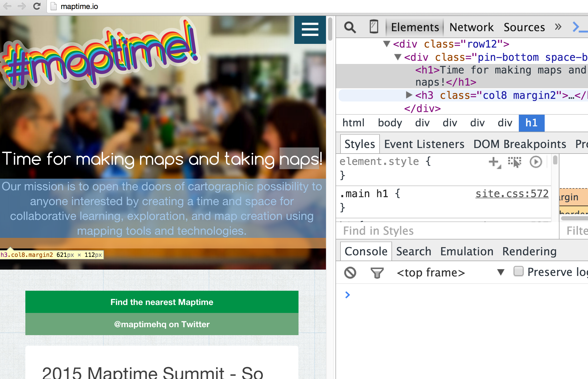Clear the console with the circle-slash icon
The width and height of the screenshot is (588, 379).
tap(350, 272)
